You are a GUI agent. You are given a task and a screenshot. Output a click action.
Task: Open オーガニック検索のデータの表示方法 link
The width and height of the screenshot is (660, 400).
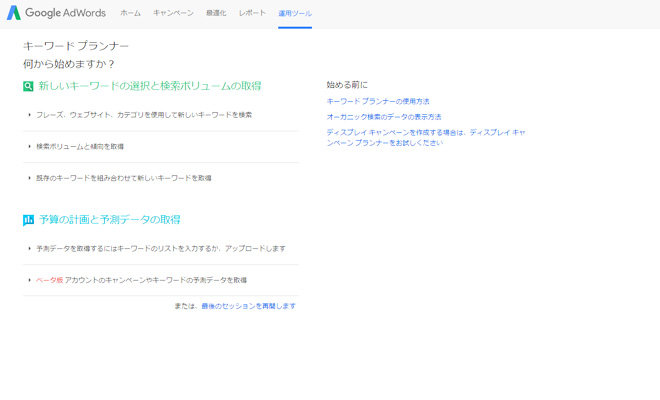pyautogui.click(x=383, y=117)
